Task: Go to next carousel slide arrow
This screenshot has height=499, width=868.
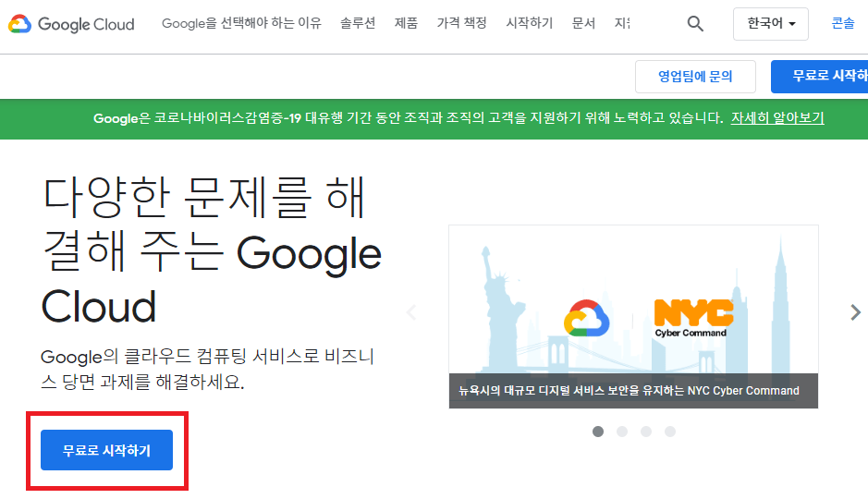Action: (x=855, y=312)
